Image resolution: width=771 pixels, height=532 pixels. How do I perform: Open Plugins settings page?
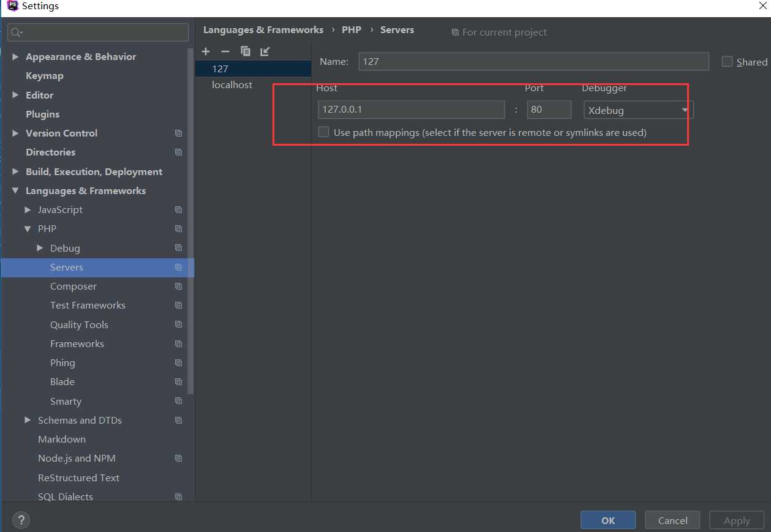(x=43, y=114)
